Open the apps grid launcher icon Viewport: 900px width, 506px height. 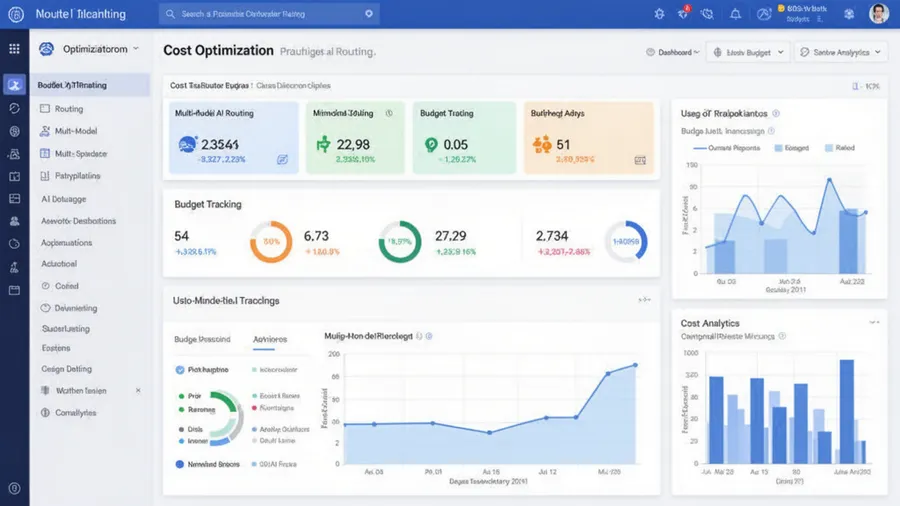[x=14, y=49]
